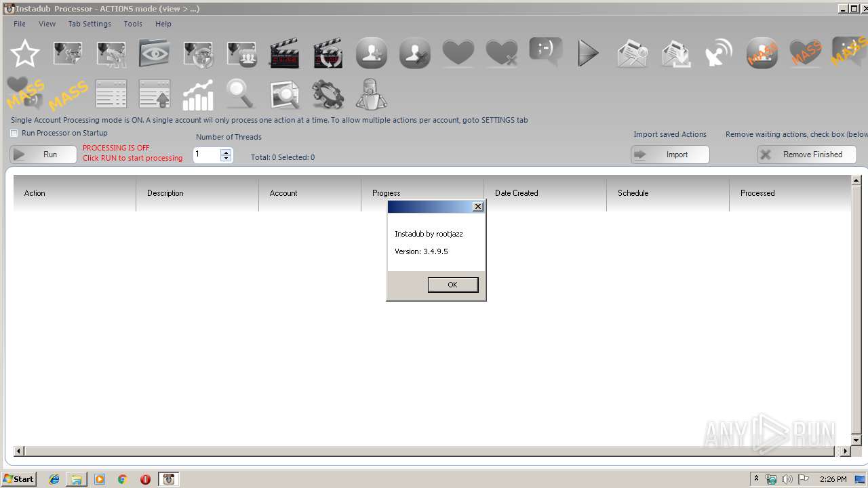Open the Help menu

coord(163,24)
